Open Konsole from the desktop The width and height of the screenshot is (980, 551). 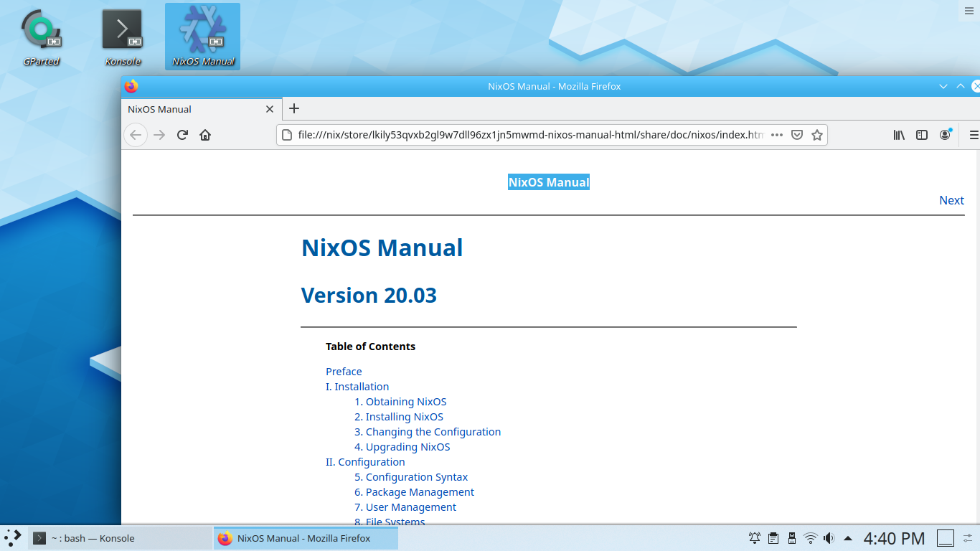(121, 32)
